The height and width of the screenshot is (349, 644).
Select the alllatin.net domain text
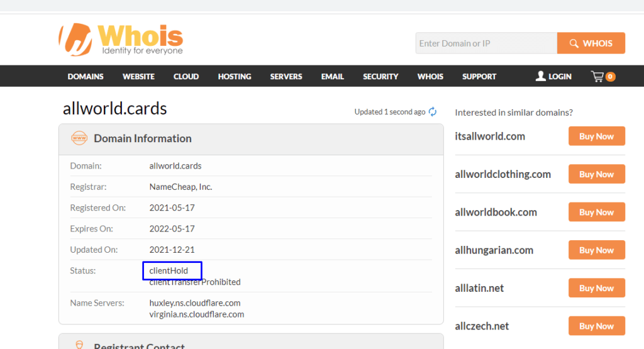(x=479, y=288)
